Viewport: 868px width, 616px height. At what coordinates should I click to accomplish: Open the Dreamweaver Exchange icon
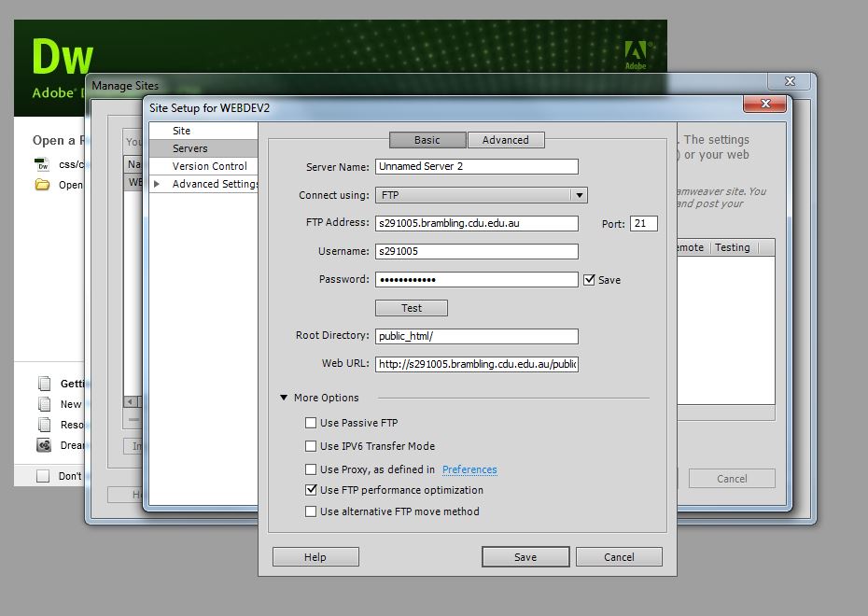click(44, 445)
